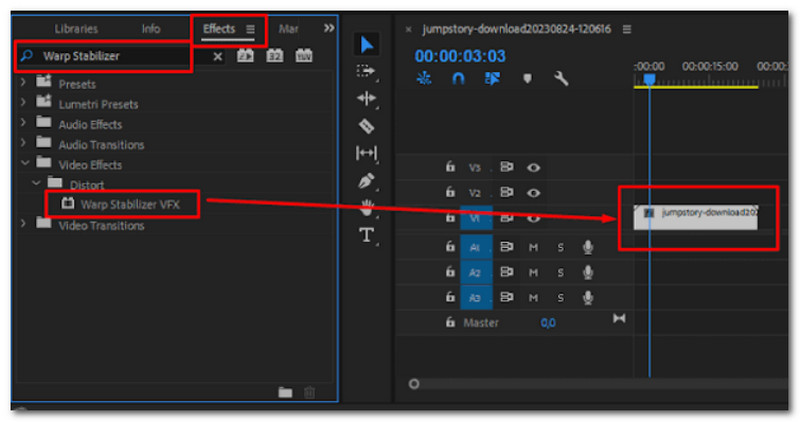Select the Selection arrow tool

366,44
